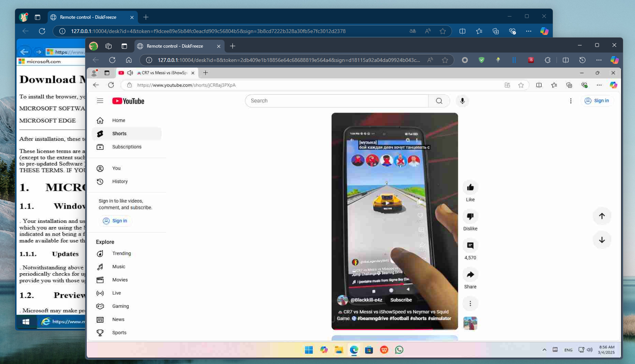Refresh the page in the back Edge window
The height and width of the screenshot is (364, 635).
(42, 31)
